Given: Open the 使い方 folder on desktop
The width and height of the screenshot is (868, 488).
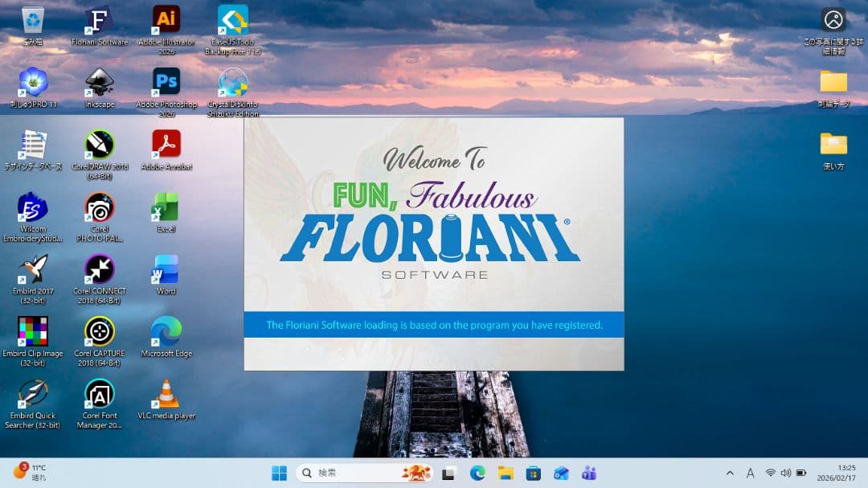Looking at the screenshot, I should point(833,145).
